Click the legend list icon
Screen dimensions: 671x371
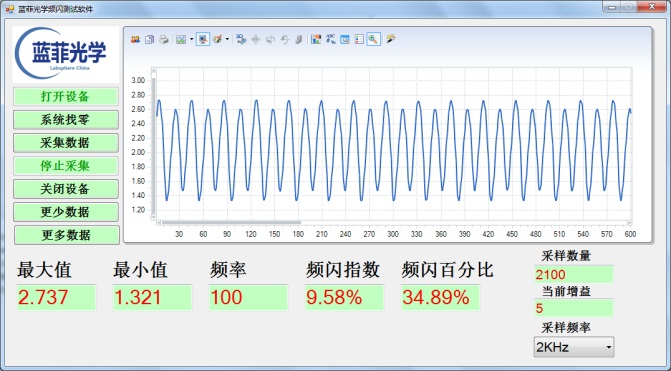point(359,39)
